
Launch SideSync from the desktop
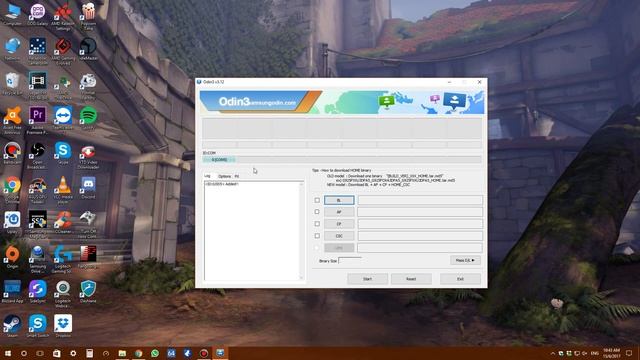tap(37, 292)
